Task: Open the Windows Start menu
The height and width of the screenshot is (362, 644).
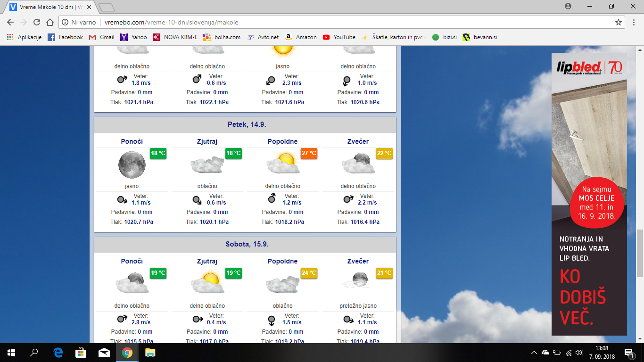Action: pyautogui.click(x=11, y=353)
